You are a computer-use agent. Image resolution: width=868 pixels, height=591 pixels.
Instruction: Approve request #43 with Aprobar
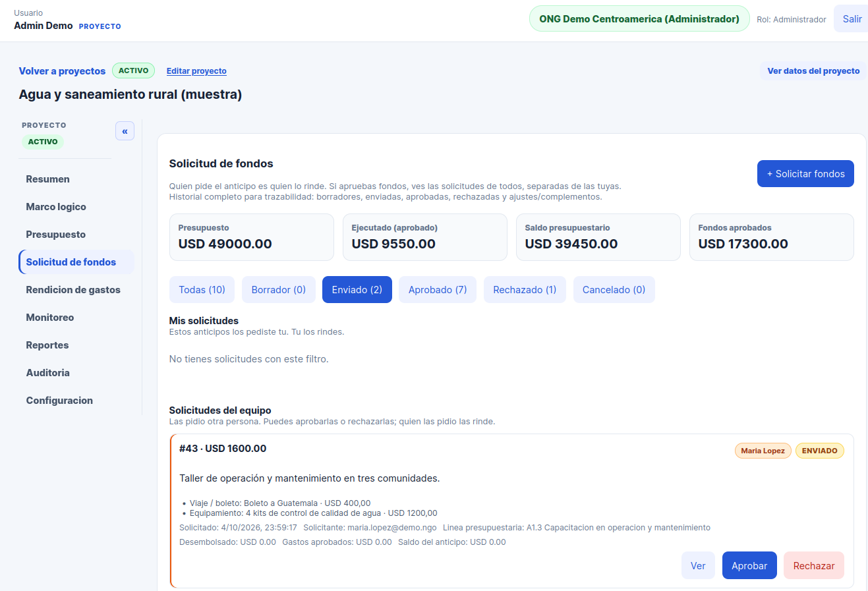pyautogui.click(x=749, y=566)
